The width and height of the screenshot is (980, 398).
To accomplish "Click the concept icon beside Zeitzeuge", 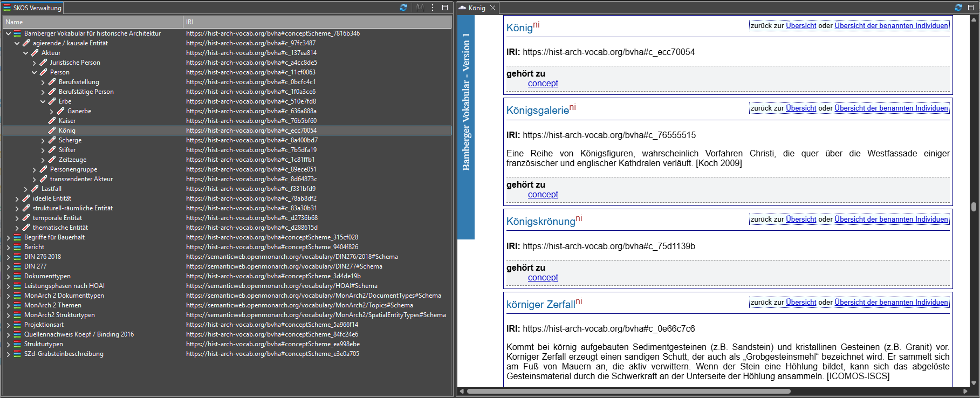I will 52,160.
